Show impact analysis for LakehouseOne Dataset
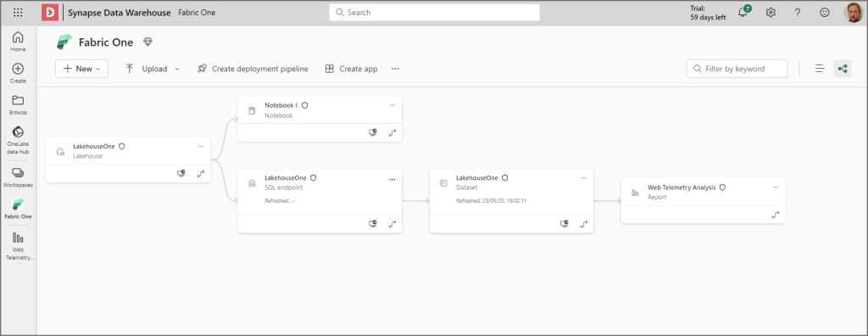This screenshot has width=868, height=336. click(565, 224)
